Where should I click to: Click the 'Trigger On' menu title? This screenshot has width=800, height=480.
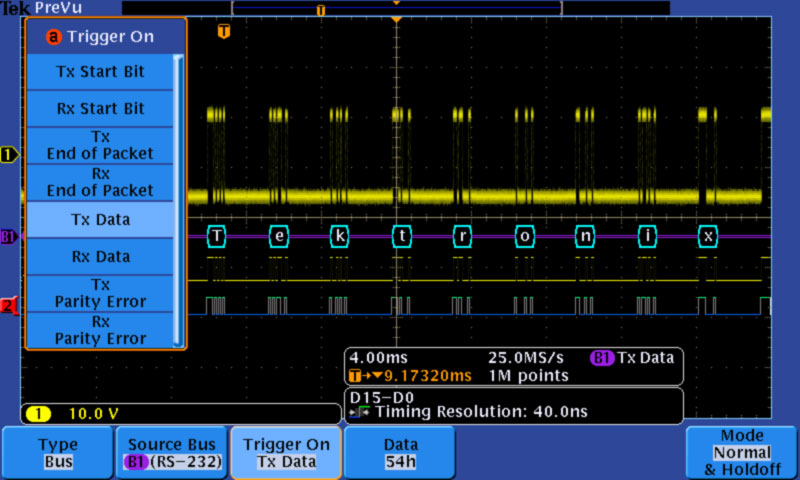tap(110, 37)
